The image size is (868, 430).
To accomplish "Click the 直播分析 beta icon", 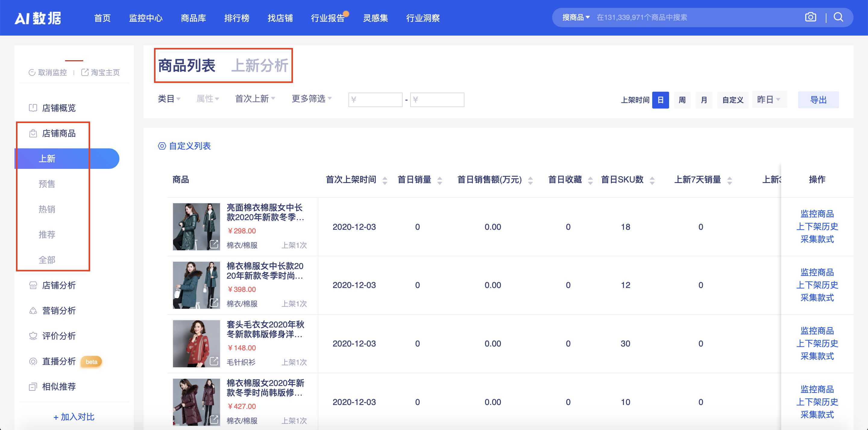I will point(91,362).
